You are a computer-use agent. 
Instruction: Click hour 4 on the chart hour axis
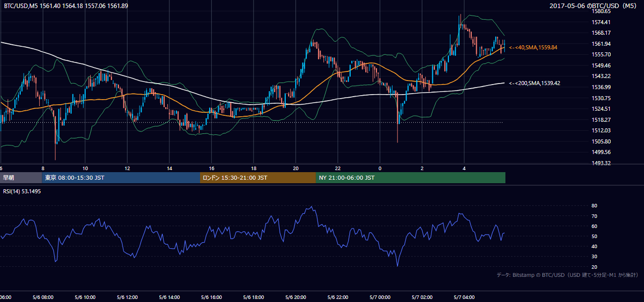click(x=464, y=169)
